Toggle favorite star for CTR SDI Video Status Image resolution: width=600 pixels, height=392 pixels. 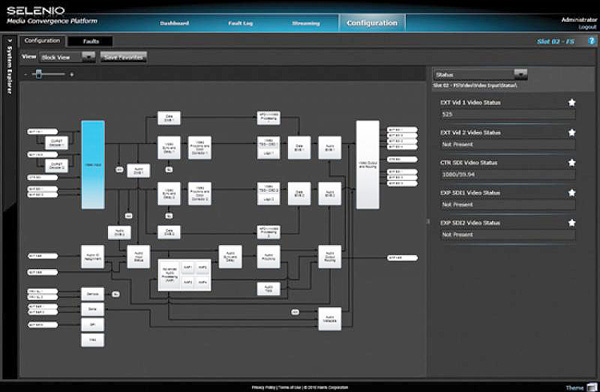pos(572,163)
